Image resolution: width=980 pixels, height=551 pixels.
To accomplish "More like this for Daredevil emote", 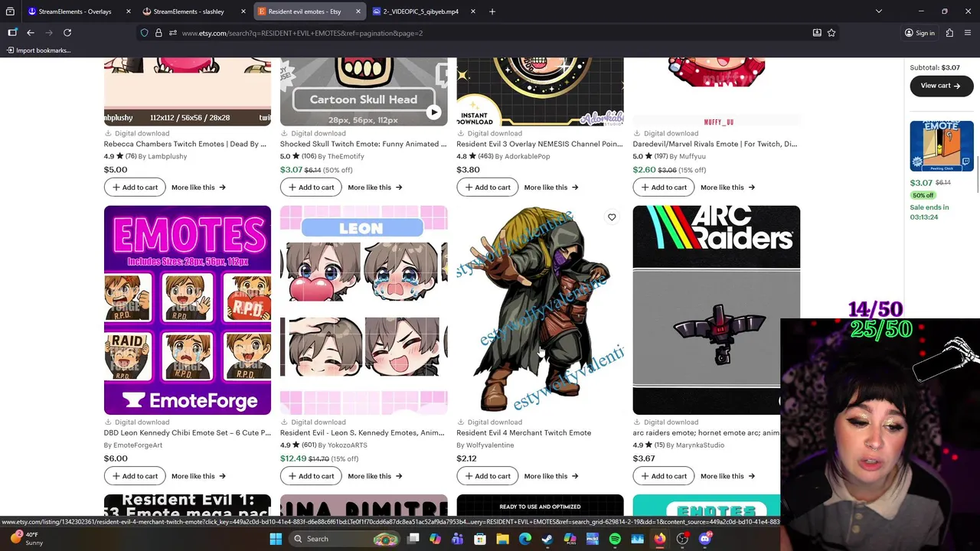I will tap(727, 187).
